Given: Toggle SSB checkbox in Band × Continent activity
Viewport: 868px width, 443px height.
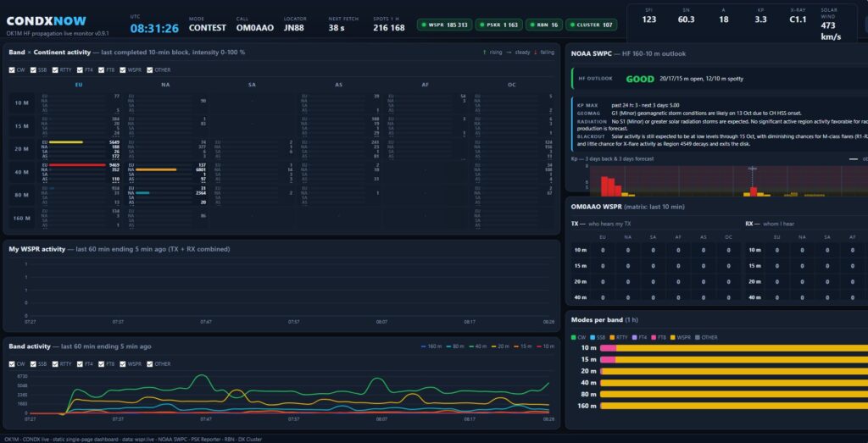Looking at the screenshot, I should tap(33, 70).
